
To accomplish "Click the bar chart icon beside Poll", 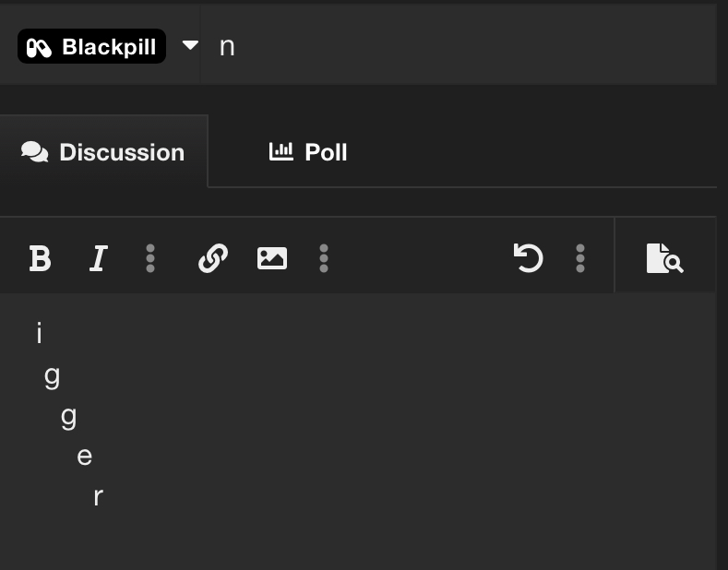I will [x=280, y=152].
